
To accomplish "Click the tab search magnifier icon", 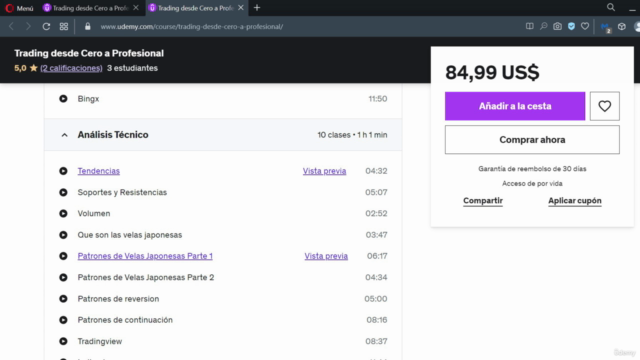I will tap(611, 7).
